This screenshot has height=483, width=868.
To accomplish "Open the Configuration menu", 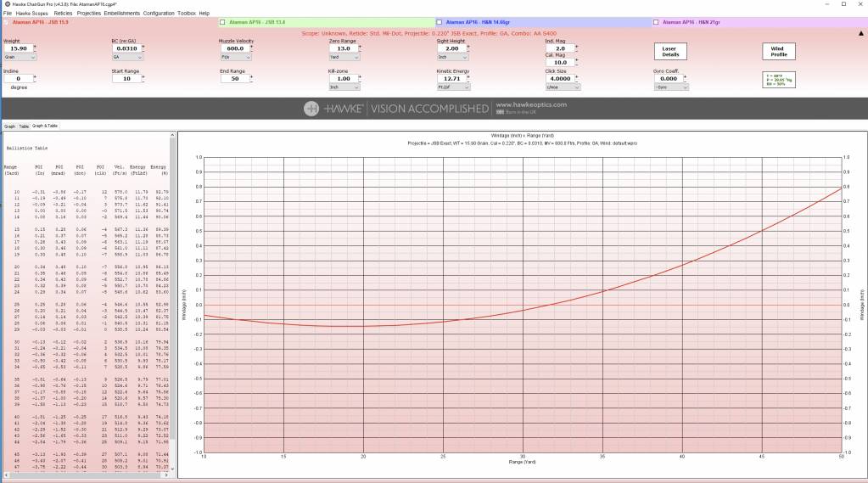I will [x=159, y=13].
